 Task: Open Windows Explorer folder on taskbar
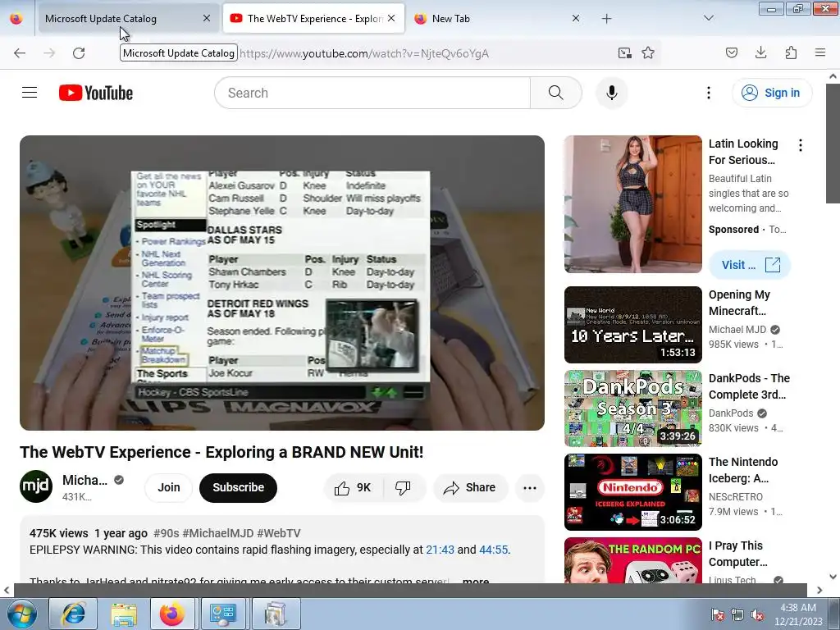[x=125, y=614]
